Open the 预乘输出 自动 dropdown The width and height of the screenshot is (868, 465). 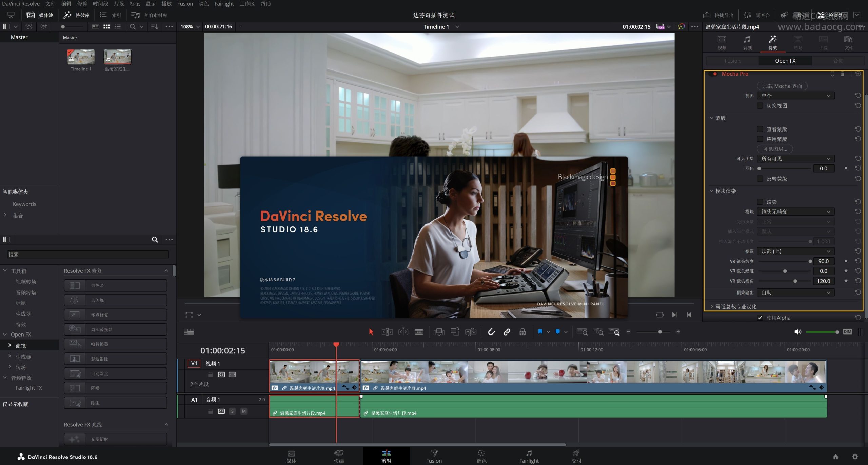click(795, 292)
